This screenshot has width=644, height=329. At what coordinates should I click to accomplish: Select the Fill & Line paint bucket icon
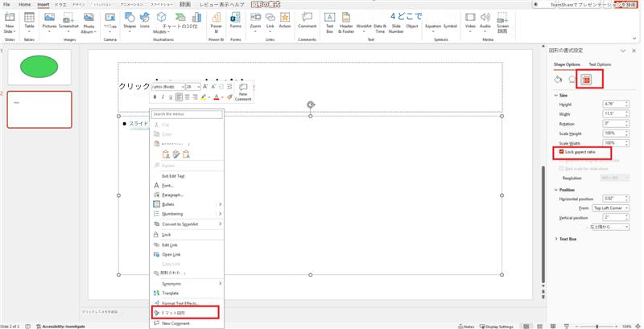tap(558, 80)
